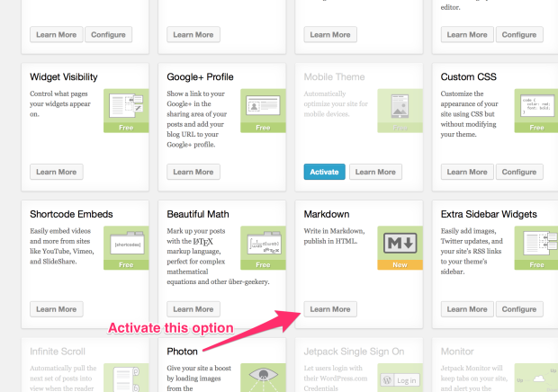Click the Infinite Scroll module icon

coord(126,378)
